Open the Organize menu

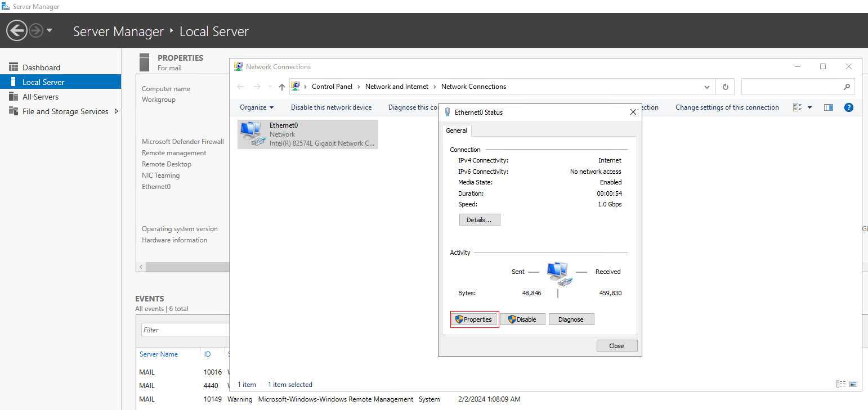pyautogui.click(x=257, y=107)
